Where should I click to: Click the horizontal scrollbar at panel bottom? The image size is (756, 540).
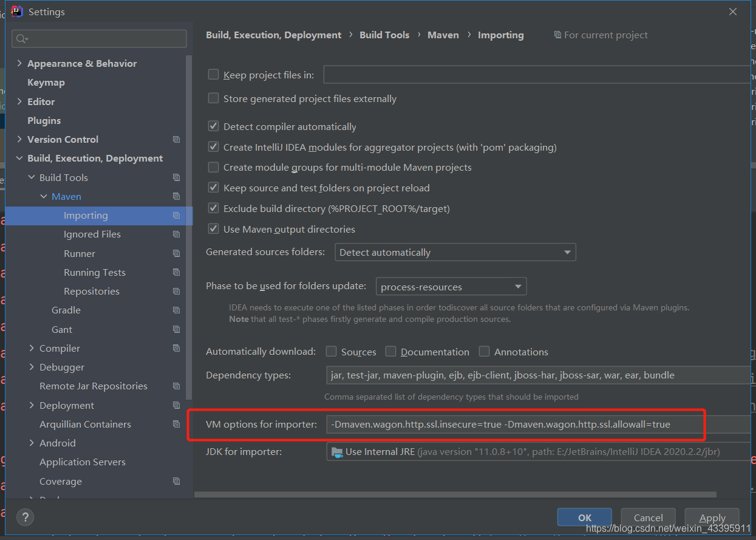[x=455, y=495]
